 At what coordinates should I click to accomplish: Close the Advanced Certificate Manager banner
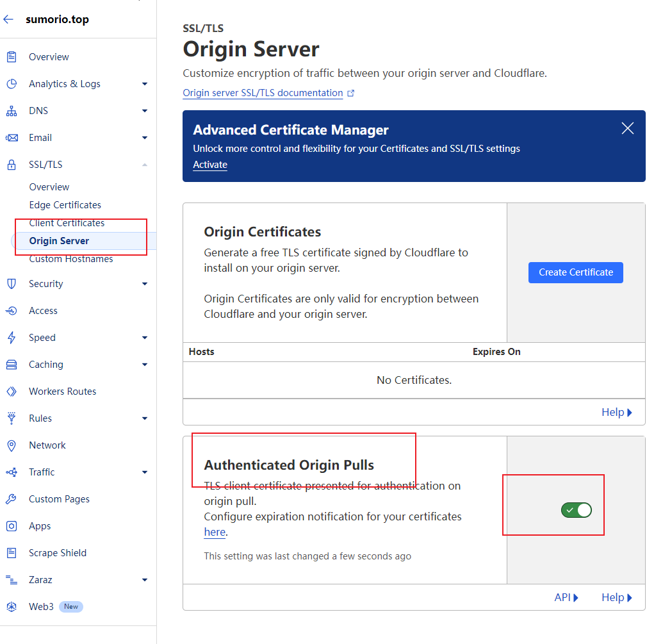point(628,128)
